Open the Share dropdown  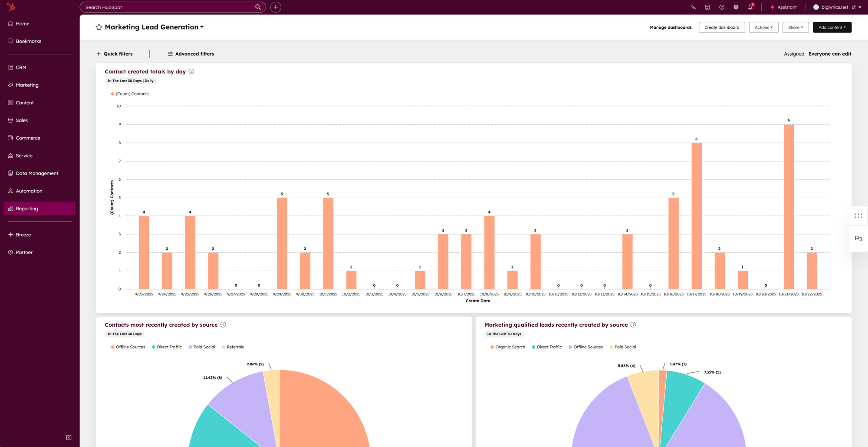point(796,27)
